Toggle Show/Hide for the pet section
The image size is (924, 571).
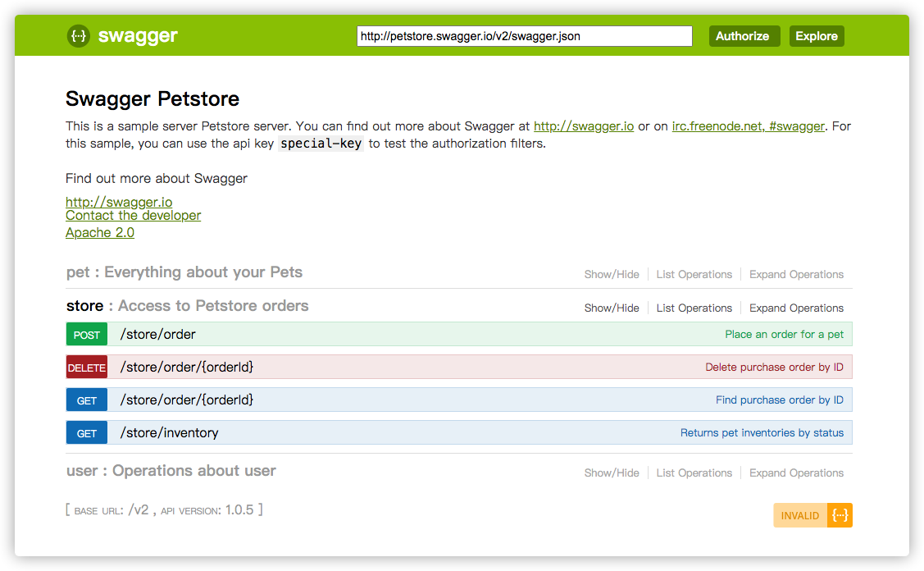(x=612, y=274)
